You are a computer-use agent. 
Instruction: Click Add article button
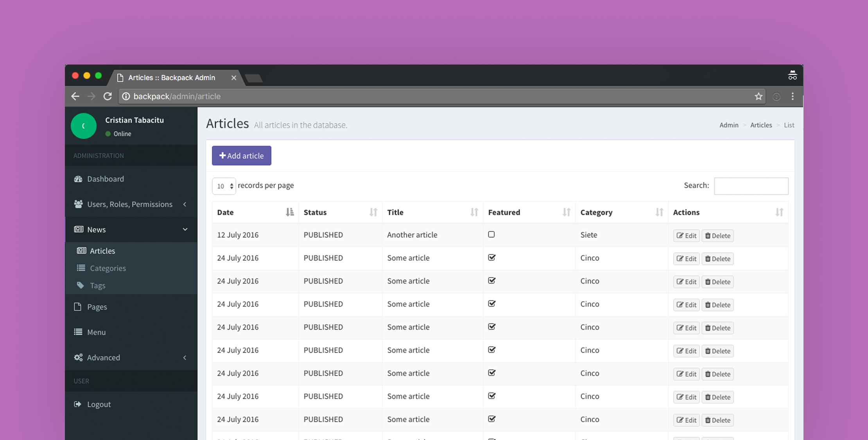(241, 155)
